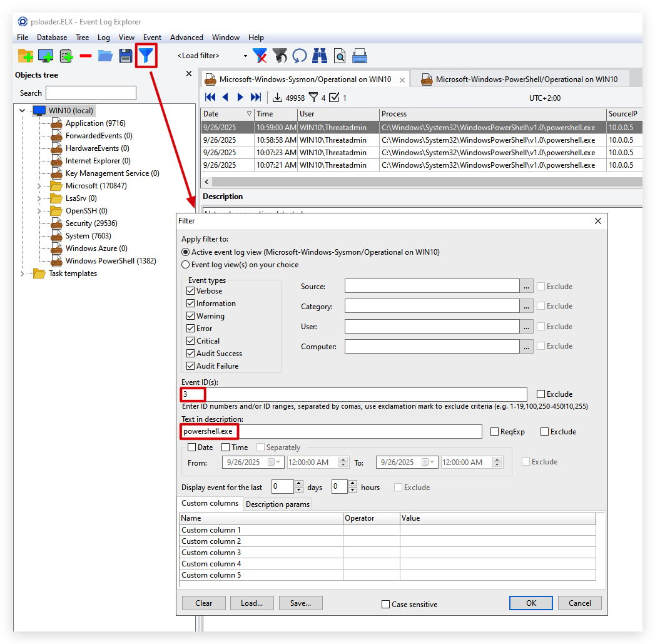The height and width of the screenshot is (644, 655).
Task: Open print preview with the magnifier page icon
Action: point(340,56)
